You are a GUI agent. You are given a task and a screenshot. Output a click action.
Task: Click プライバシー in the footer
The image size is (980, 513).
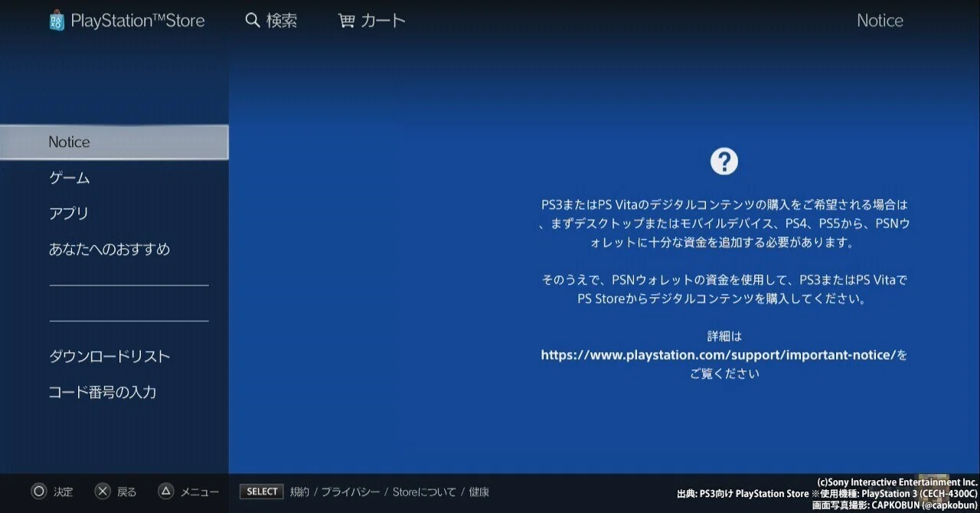pyautogui.click(x=351, y=492)
